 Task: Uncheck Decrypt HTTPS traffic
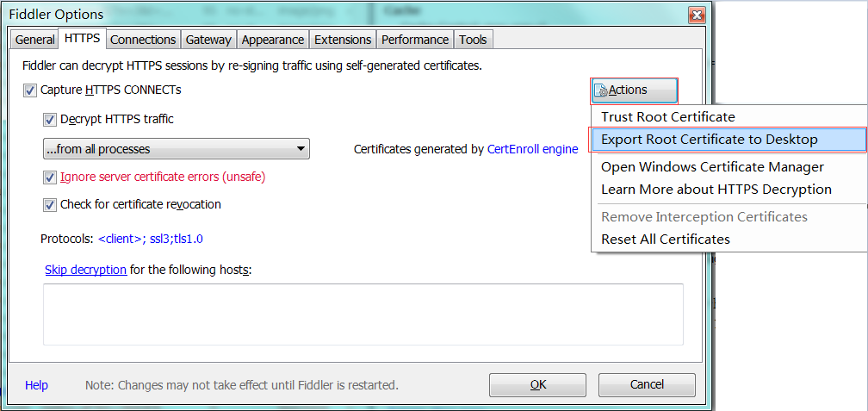coord(50,119)
